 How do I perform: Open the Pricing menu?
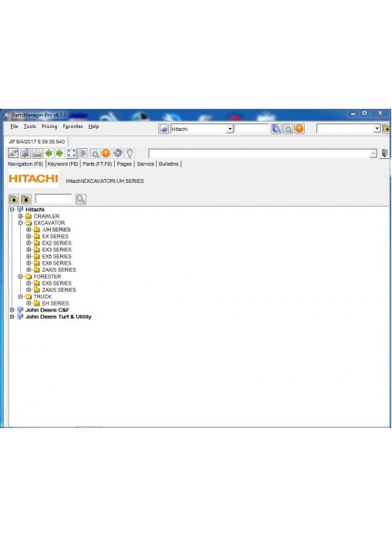point(49,127)
